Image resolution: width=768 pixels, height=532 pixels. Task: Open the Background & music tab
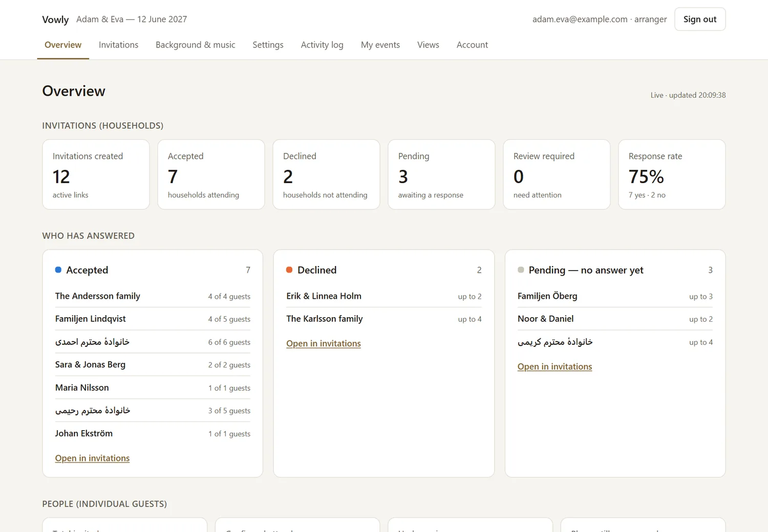tap(196, 45)
